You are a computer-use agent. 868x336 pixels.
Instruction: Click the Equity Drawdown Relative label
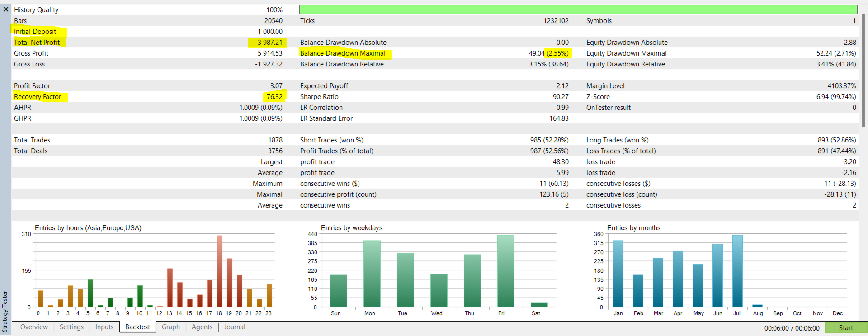(x=626, y=64)
